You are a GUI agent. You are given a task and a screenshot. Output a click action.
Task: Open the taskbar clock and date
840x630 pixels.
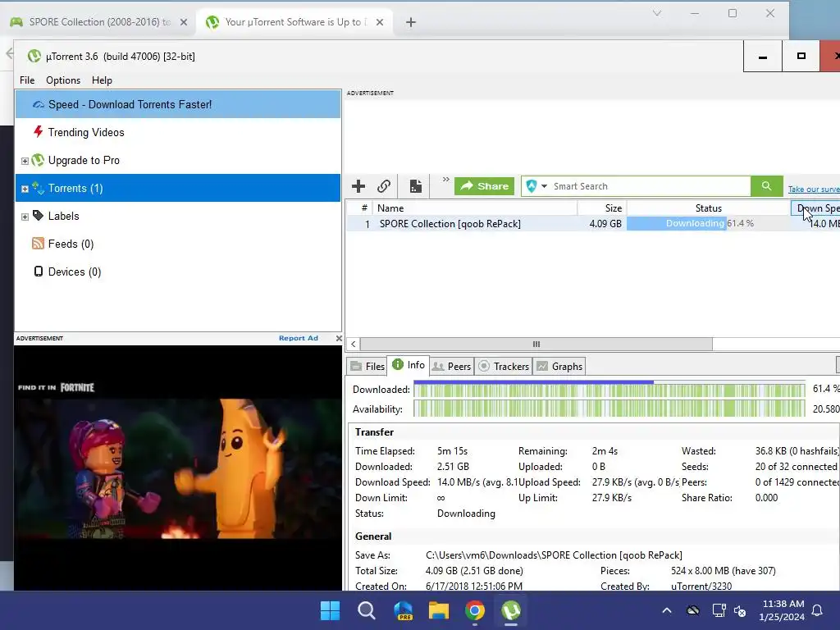pyautogui.click(x=782, y=610)
